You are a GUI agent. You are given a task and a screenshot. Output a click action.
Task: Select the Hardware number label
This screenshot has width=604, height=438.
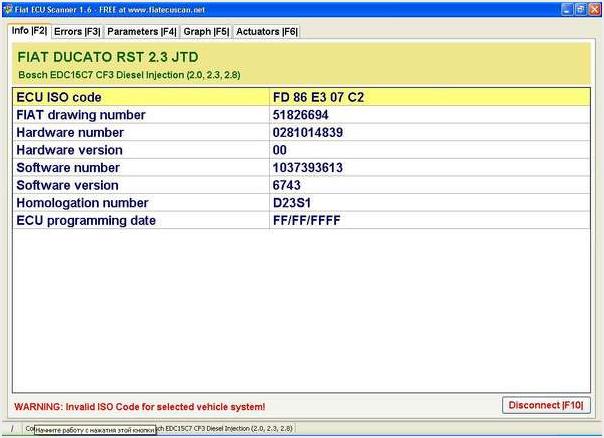click(x=70, y=133)
